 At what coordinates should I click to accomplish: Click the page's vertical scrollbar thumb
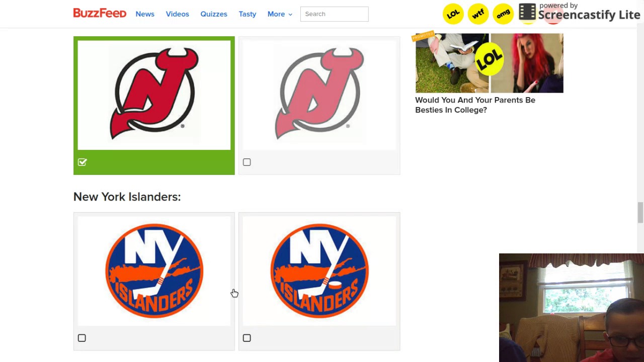(640, 212)
